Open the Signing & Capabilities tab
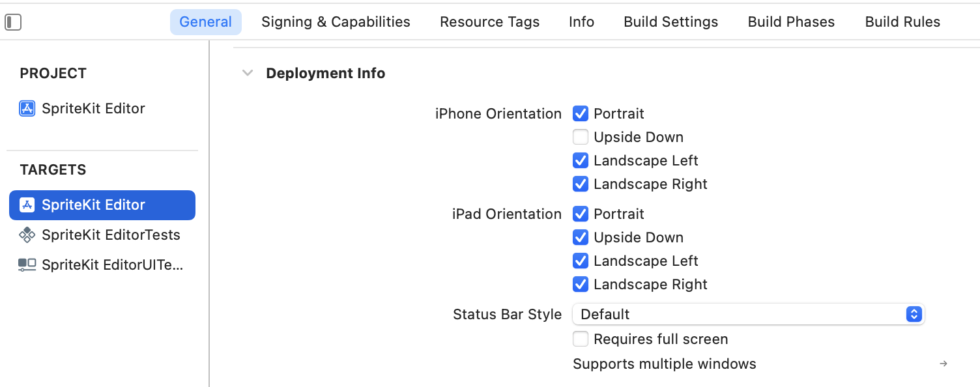This screenshot has height=387, width=980. 336,22
